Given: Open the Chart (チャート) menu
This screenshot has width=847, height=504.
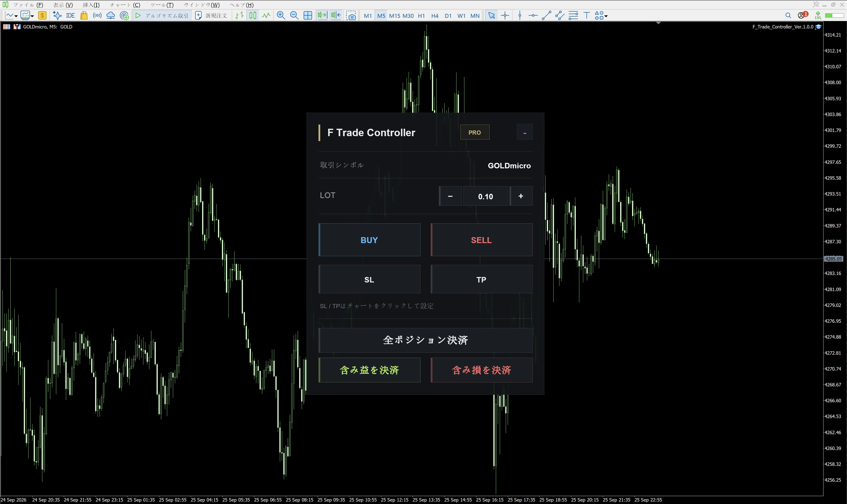Looking at the screenshot, I should pos(125,5).
